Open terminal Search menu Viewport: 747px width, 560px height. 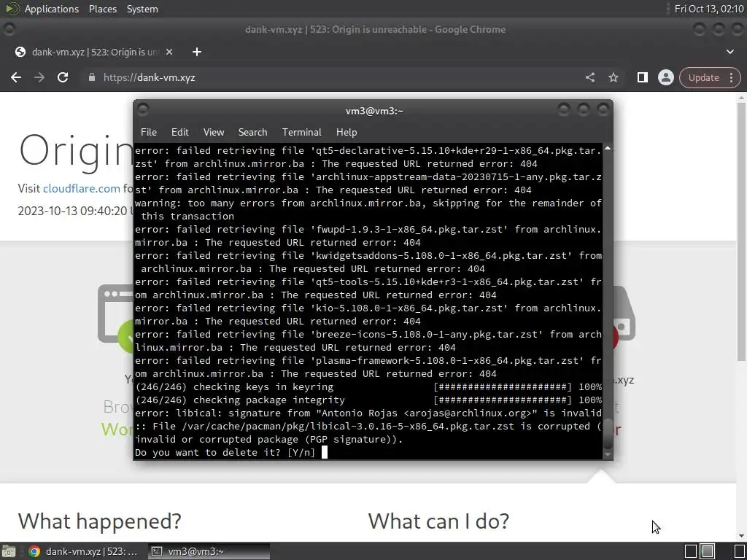click(x=252, y=132)
